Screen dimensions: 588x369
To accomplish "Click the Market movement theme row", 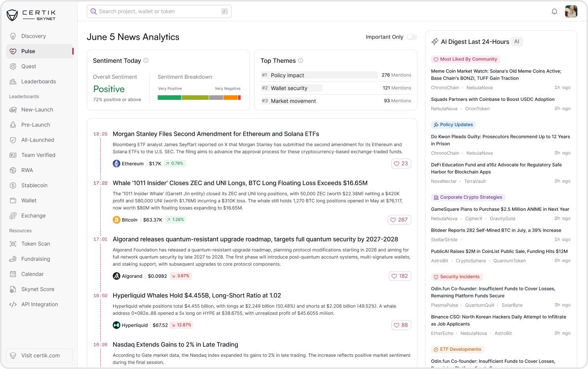I will 336,101.
